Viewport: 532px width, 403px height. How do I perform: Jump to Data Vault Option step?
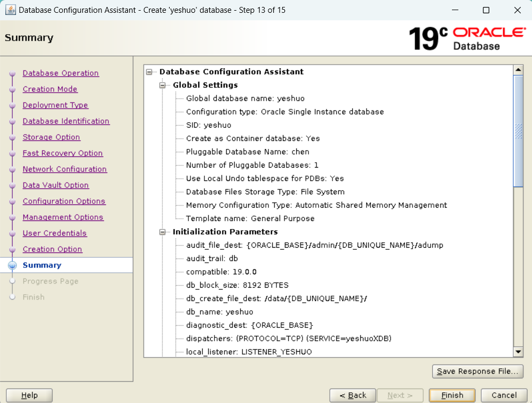(x=55, y=185)
